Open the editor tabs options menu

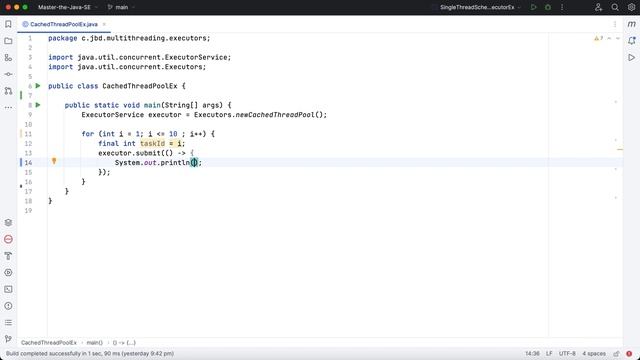(x=615, y=24)
